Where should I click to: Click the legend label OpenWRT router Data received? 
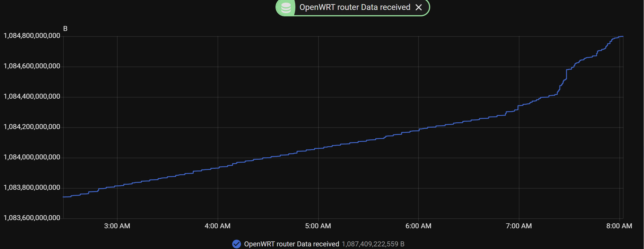[292, 244]
